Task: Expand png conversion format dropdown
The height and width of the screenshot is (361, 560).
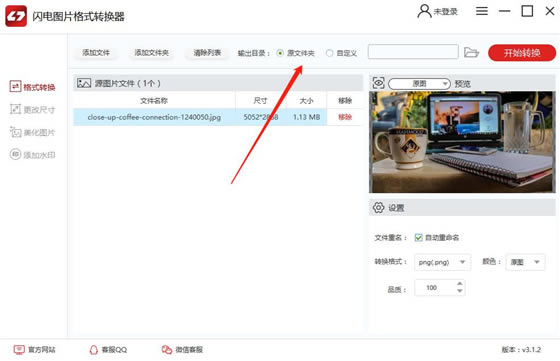Action: click(442, 262)
